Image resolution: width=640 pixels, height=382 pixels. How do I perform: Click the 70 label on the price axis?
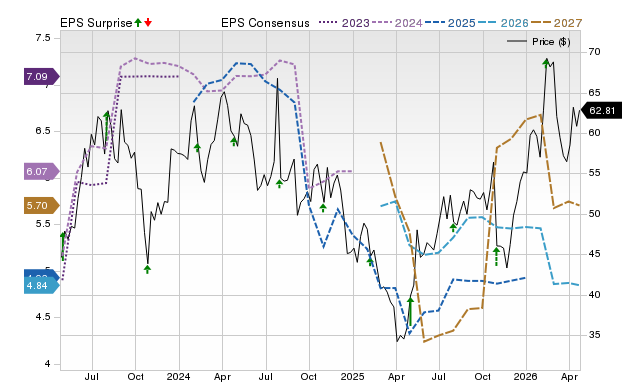point(594,52)
